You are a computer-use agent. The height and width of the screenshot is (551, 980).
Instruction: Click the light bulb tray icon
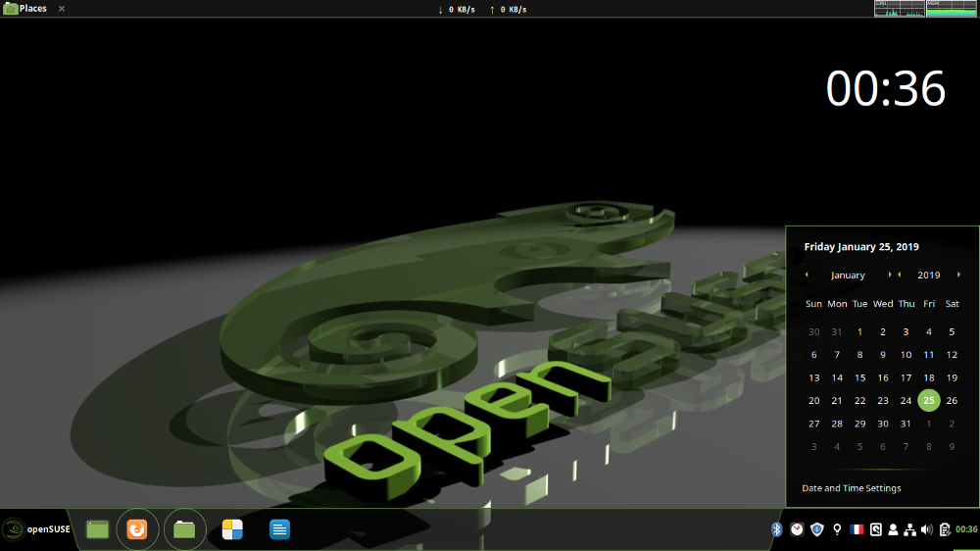coord(837,529)
